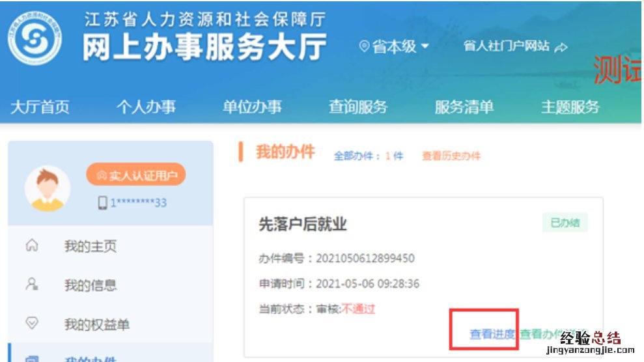Click the 全部办件：1 件 filter
Viewport: 644px width, 362px height.
coord(369,156)
